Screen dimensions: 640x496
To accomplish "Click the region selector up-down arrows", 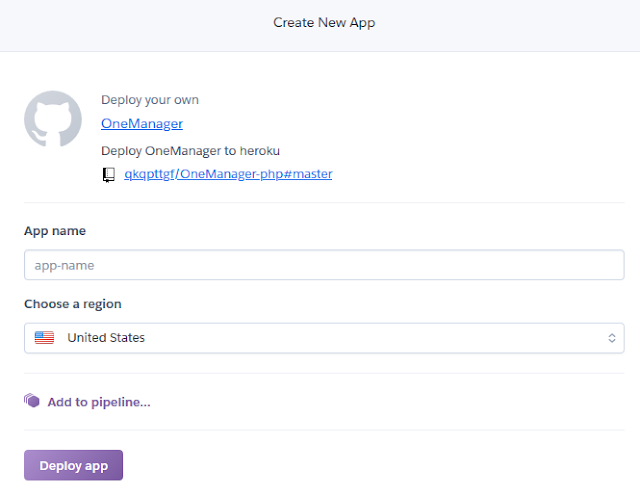I will [x=612, y=338].
